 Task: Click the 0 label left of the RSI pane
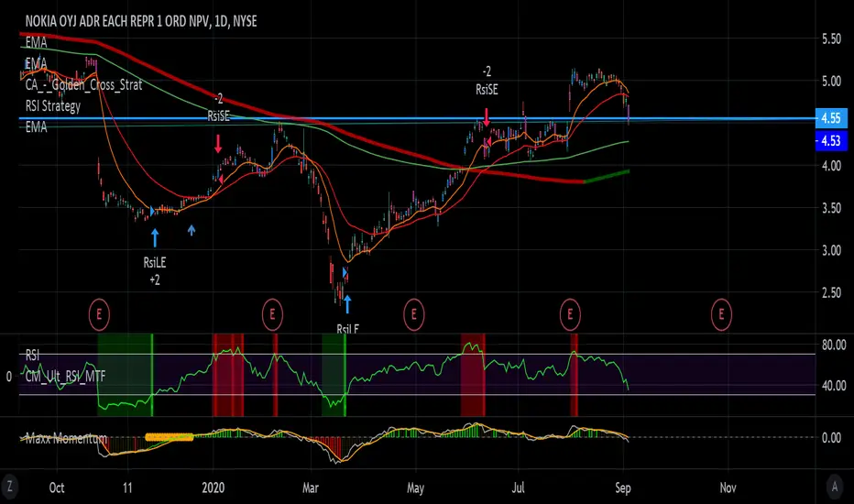tap(9, 377)
